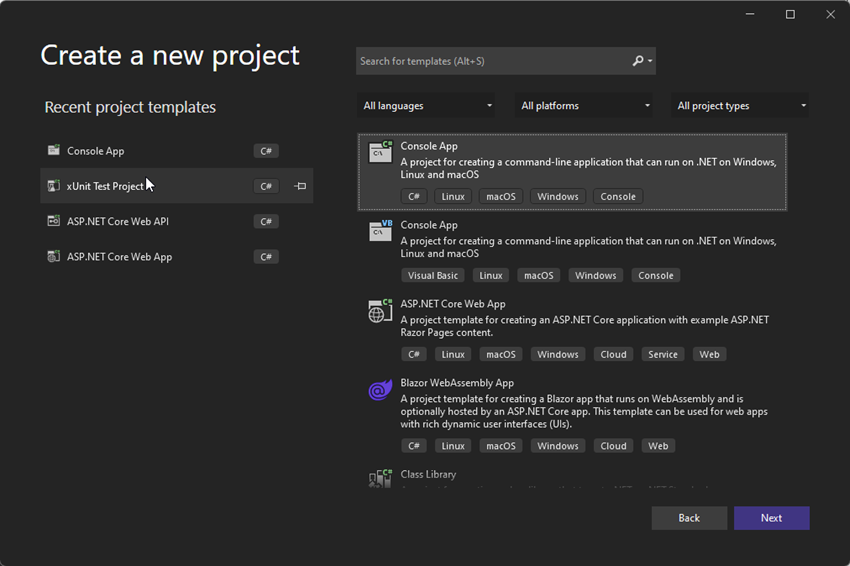Click the xUnit Test Project template icon
850x566 pixels.
pos(54,186)
